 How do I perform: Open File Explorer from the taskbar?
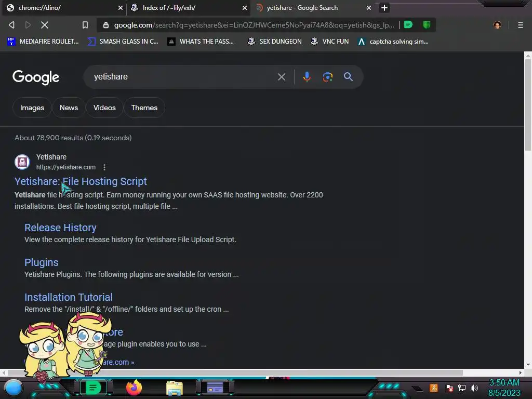(175, 388)
